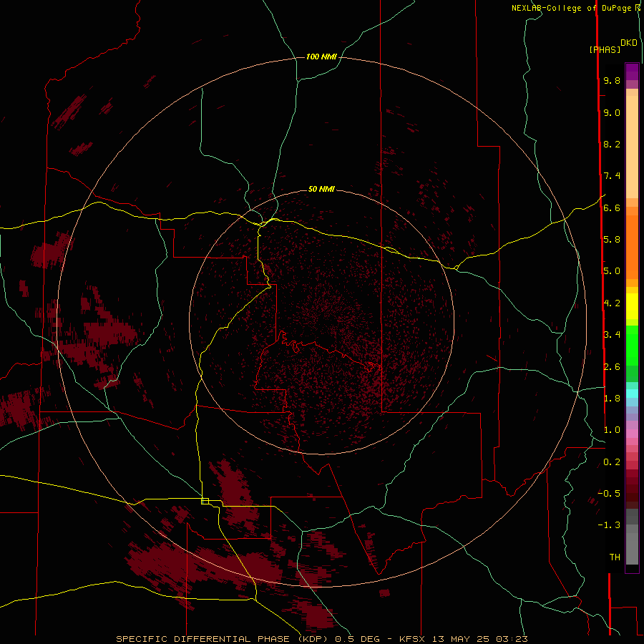Pick the yellow segment of the color bar
Screen dimensions: 644x644
[x=632, y=306]
